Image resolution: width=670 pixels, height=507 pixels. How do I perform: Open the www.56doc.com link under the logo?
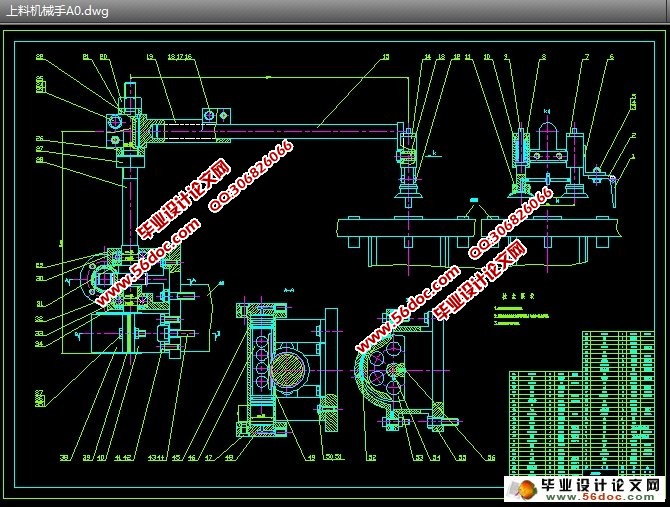tap(600, 497)
